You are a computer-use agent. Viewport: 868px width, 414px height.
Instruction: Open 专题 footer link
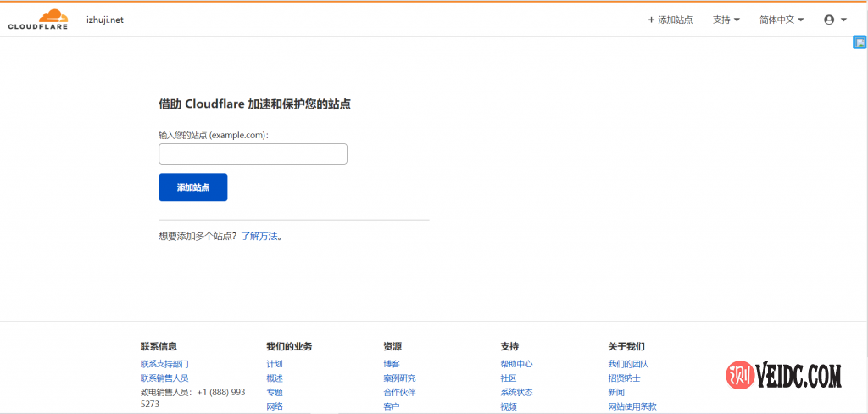(x=275, y=392)
